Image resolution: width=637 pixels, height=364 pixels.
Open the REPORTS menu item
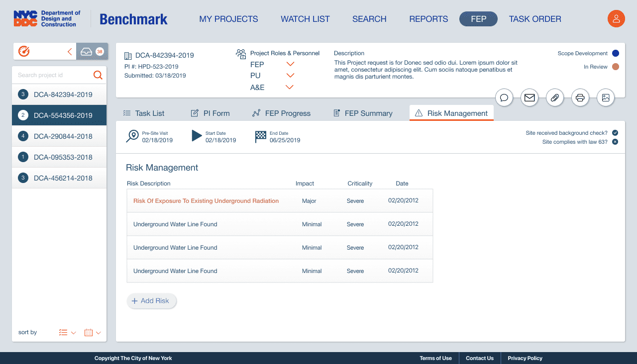(x=428, y=19)
